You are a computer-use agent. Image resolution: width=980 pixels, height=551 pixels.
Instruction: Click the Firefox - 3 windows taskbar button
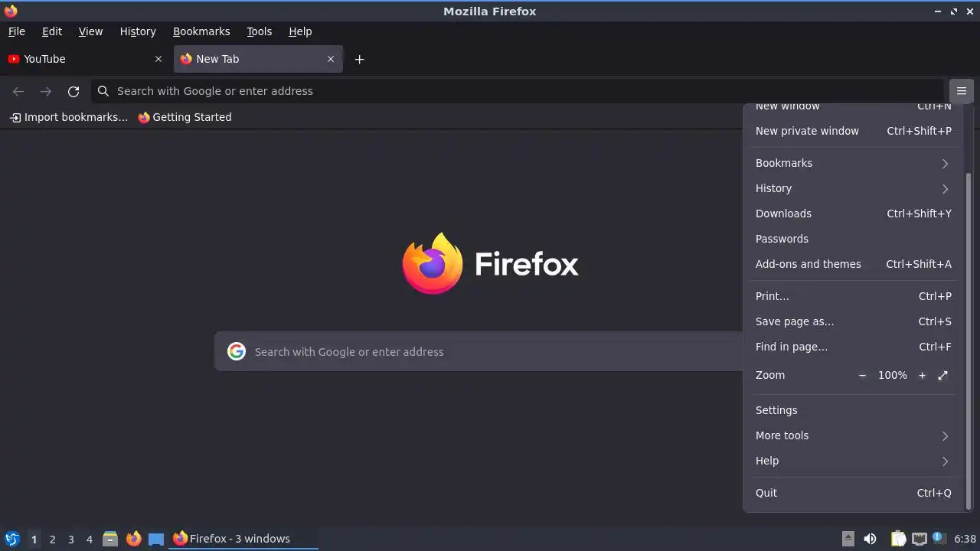pyautogui.click(x=244, y=539)
